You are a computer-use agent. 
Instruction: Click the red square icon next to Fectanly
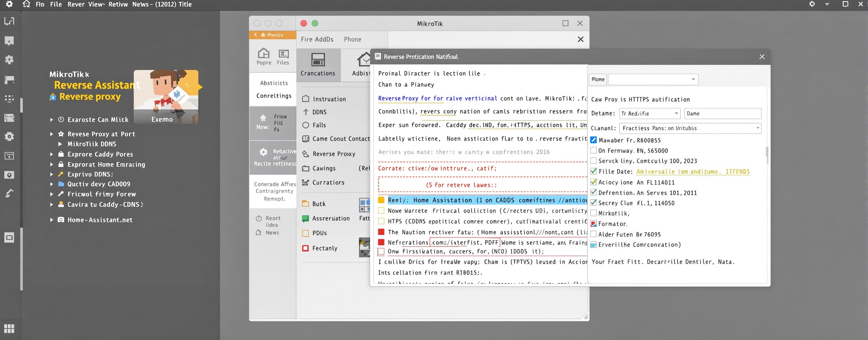305,248
